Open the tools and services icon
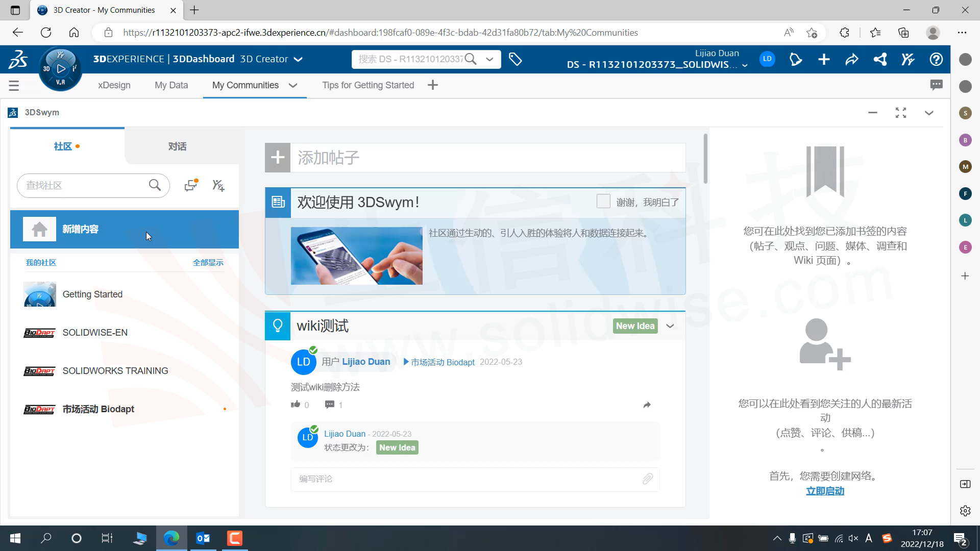Image resolution: width=980 pixels, height=551 pixels. click(x=908, y=59)
